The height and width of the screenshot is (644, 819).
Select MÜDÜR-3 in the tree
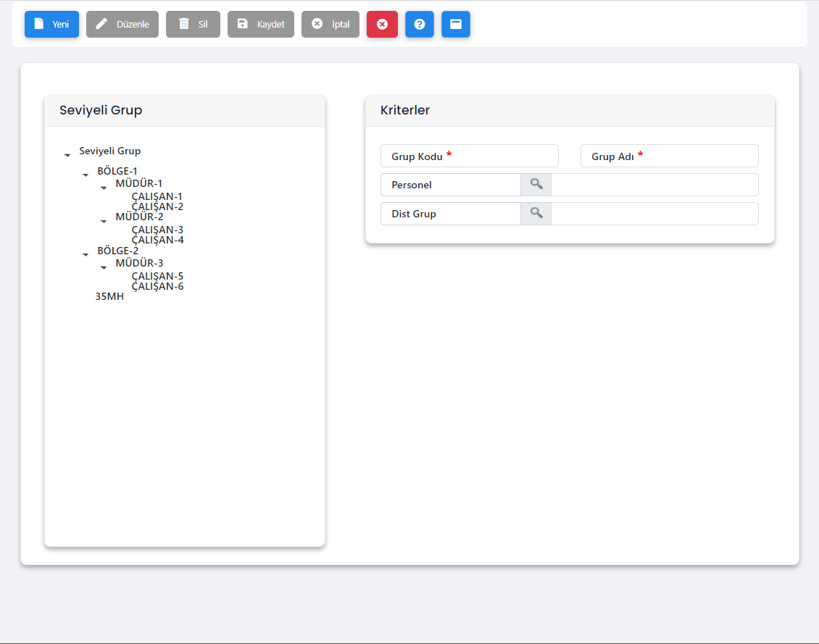tap(139, 263)
